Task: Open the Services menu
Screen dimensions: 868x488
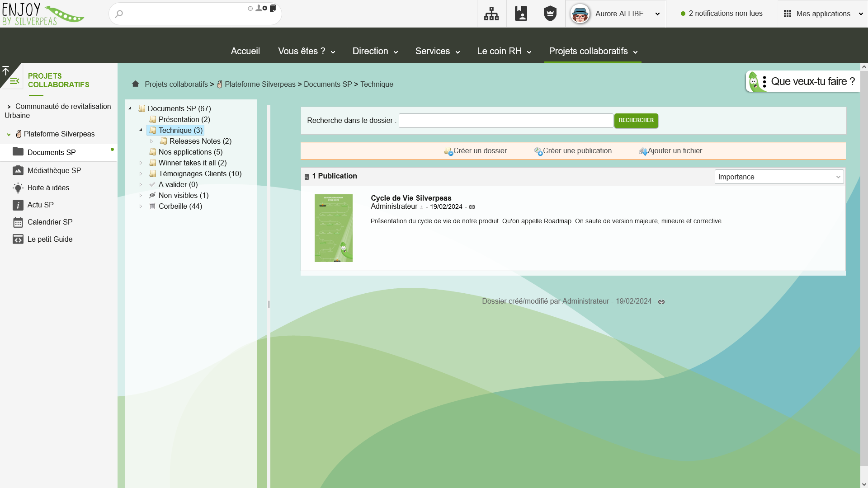Action: (x=438, y=51)
